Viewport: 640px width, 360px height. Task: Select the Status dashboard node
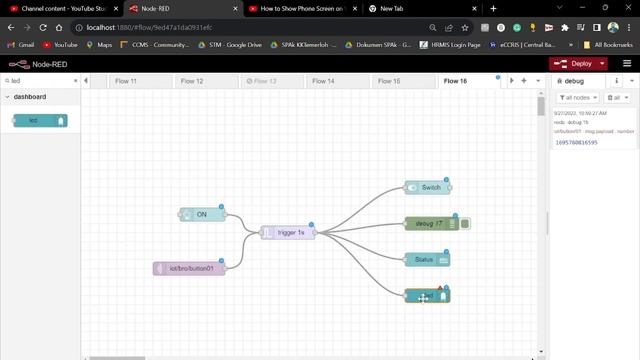coord(427,260)
